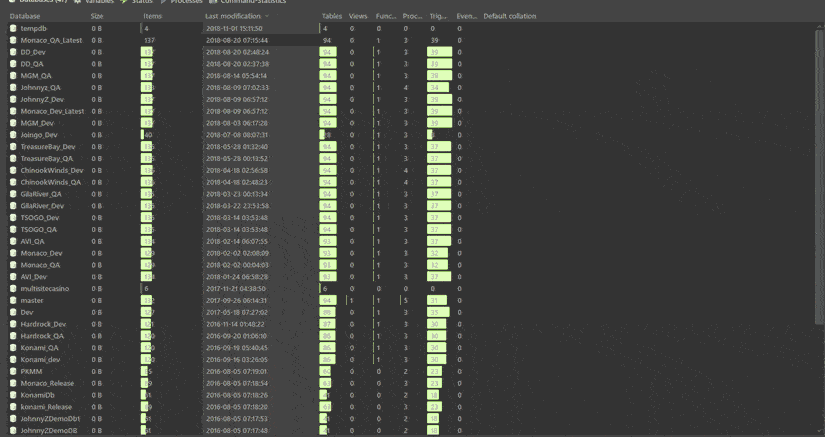
Task: Sort by the Trig.. column header
Action: [438, 16]
